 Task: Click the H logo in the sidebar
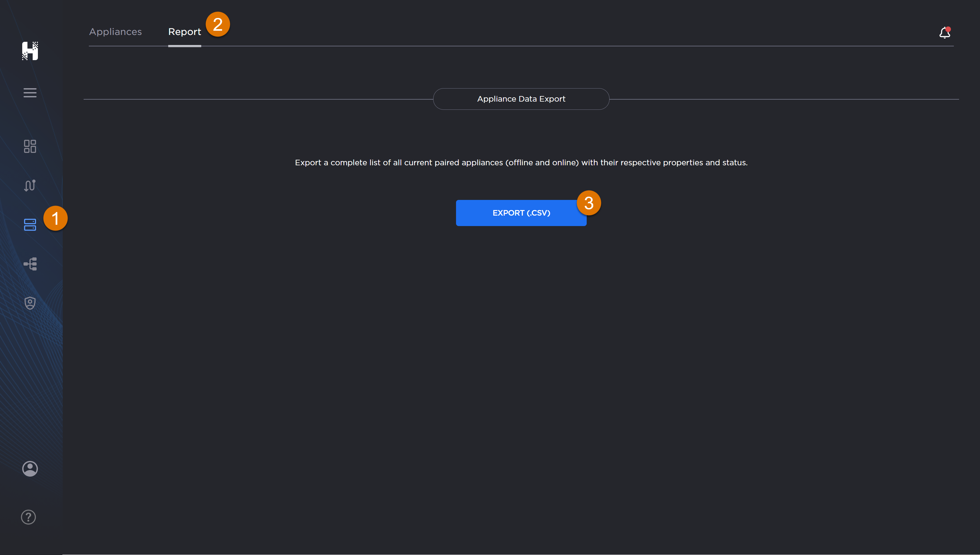click(30, 51)
